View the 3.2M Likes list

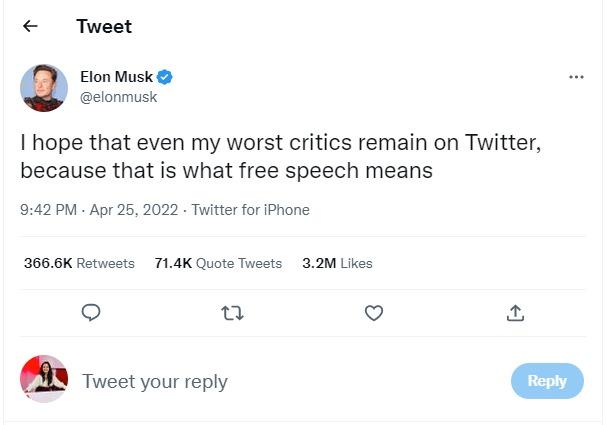(337, 263)
